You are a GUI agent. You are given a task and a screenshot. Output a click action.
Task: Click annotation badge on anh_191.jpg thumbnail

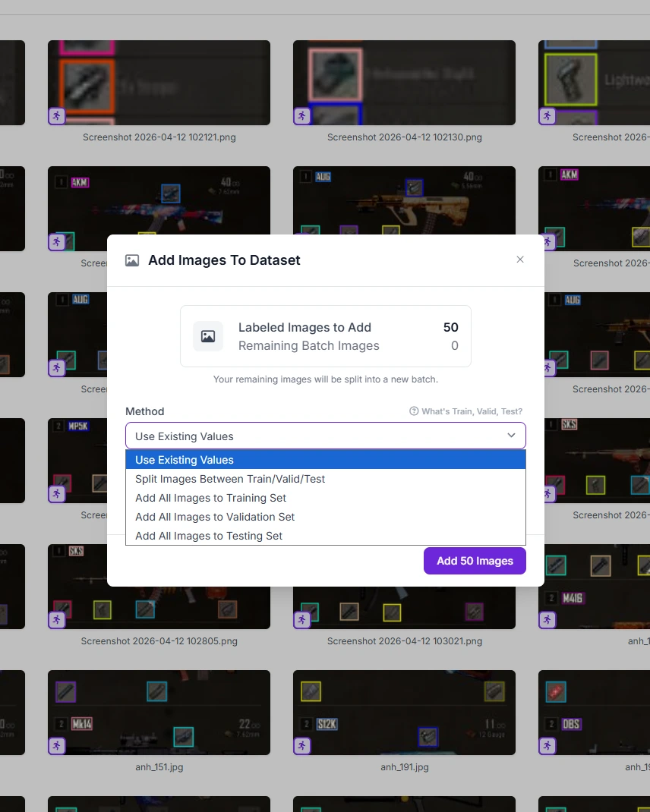[x=301, y=746]
